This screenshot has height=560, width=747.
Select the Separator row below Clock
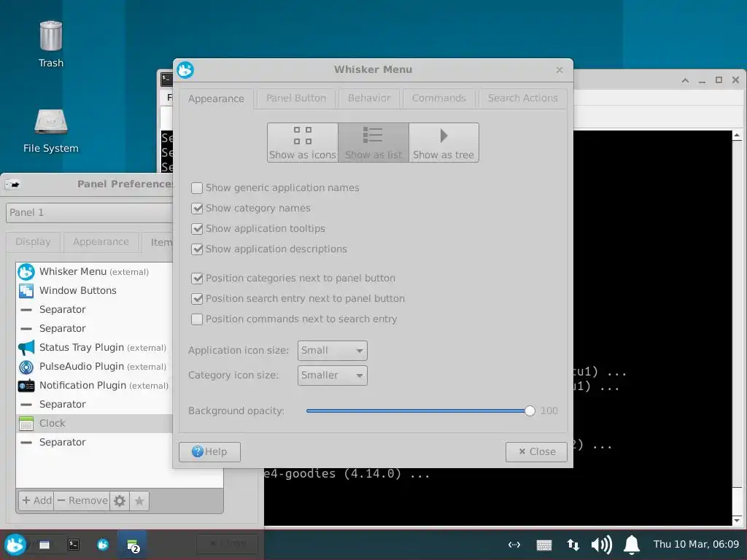pos(96,443)
